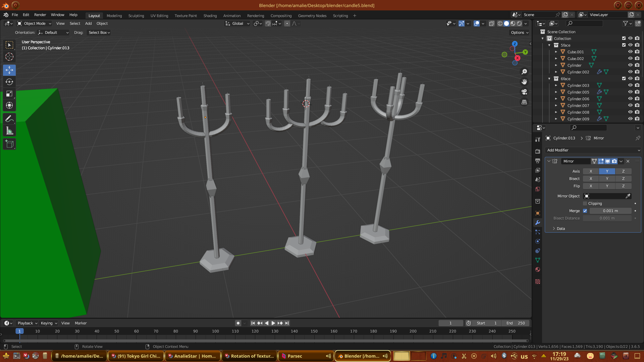This screenshot has width=644, height=362.
Task: Expand the Data section in Mirror modifier
Action: (560, 229)
